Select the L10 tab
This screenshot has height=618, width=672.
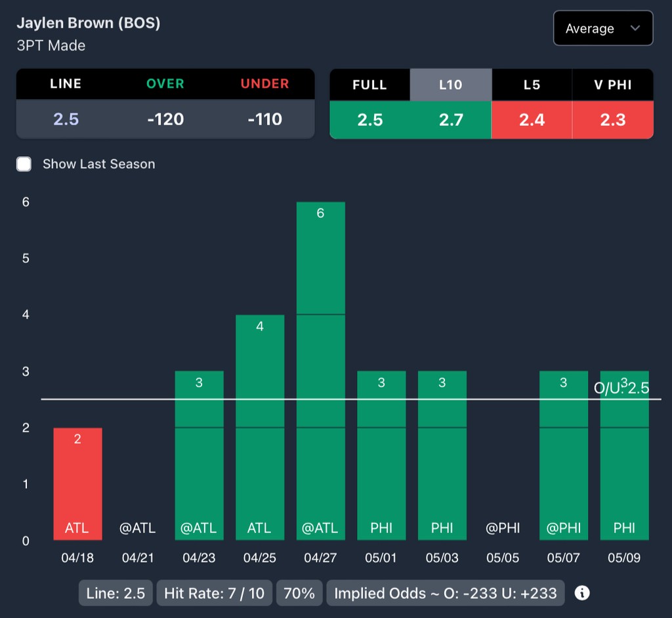click(x=451, y=85)
